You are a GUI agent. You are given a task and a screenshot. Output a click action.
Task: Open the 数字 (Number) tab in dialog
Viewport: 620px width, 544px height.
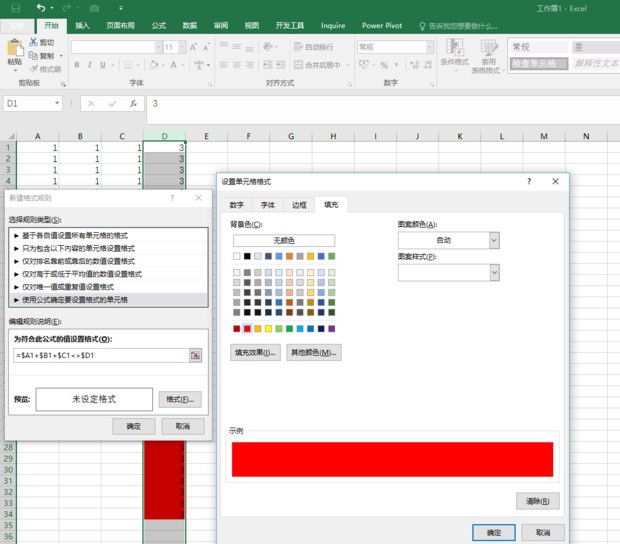[x=237, y=204]
